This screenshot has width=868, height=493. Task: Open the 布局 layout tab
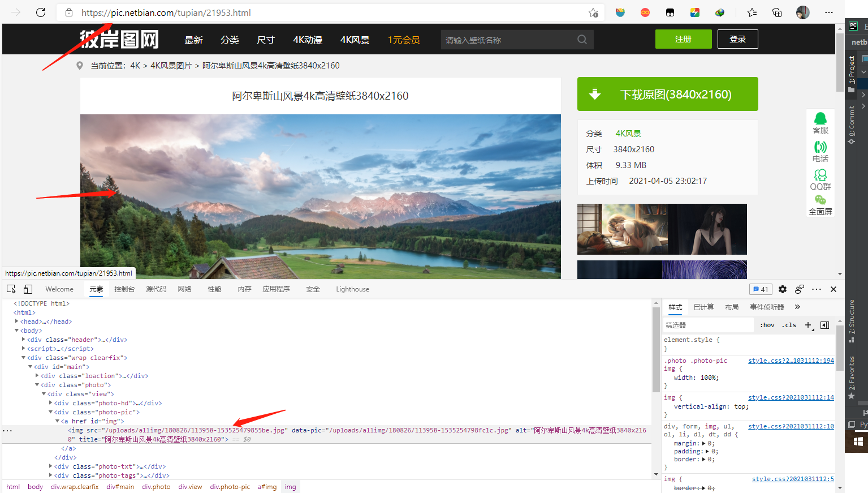coord(732,307)
